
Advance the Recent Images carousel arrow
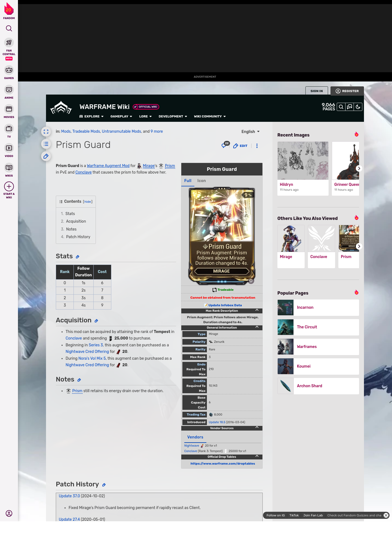tap(359, 168)
